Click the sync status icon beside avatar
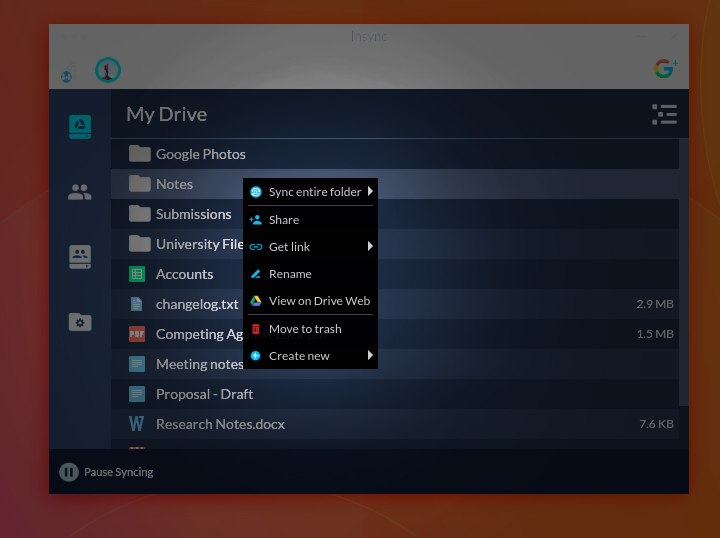Screen dimensions: 720x538 pos(68,73)
